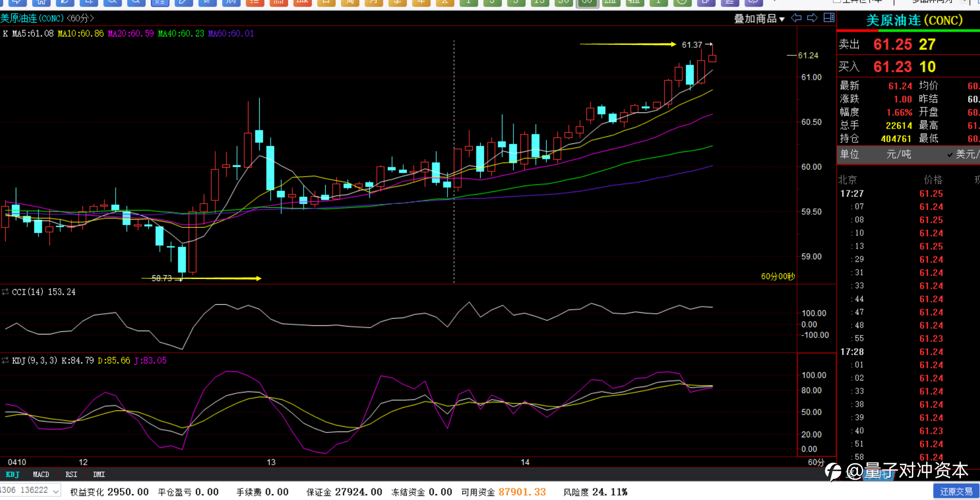Viewport: 980px width, 500px height.
Task: Click the 最新 61.24 quote value
Action: 900,86
